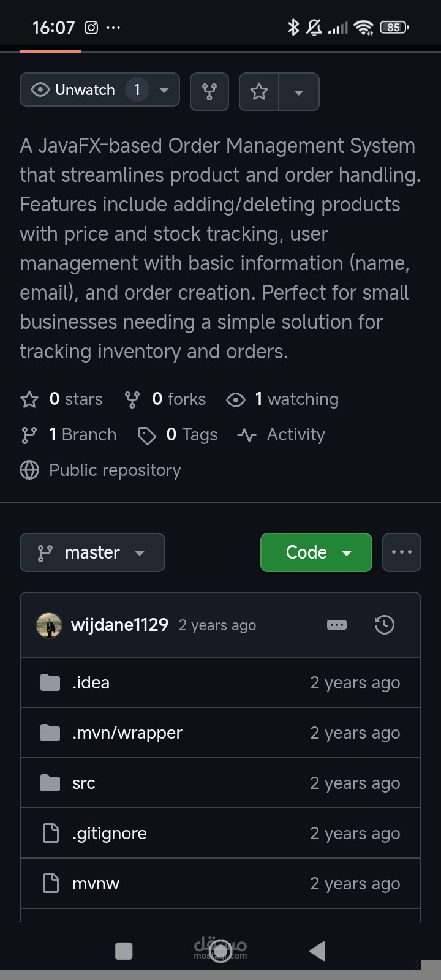Expand the commit message with the ellipsis icon
Screen dimensions: 441x980
pyautogui.click(x=337, y=624)
